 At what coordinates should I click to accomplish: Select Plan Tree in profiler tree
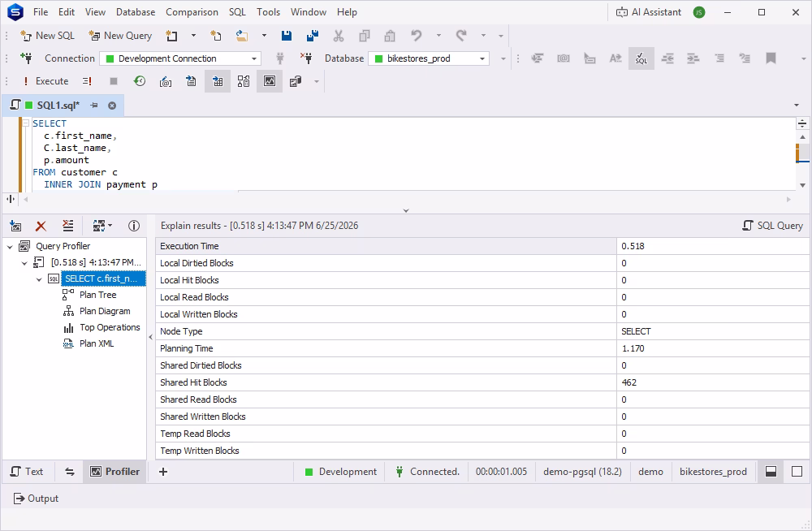pos(98,295)
